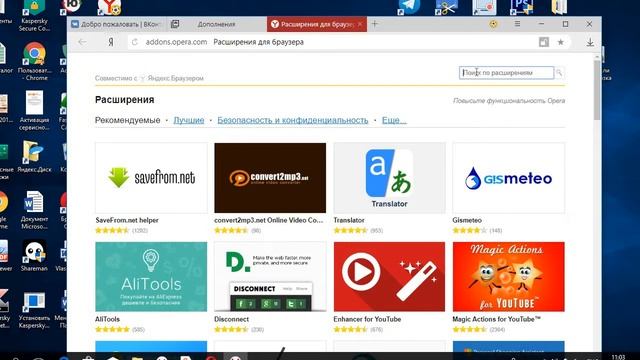Open the Gismeteo extension thumbnail

pos(509,178)
